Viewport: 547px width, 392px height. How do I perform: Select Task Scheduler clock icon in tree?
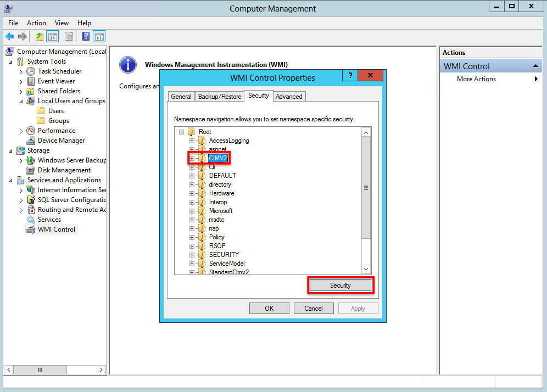pyautogui.click(x=31, y=71)
